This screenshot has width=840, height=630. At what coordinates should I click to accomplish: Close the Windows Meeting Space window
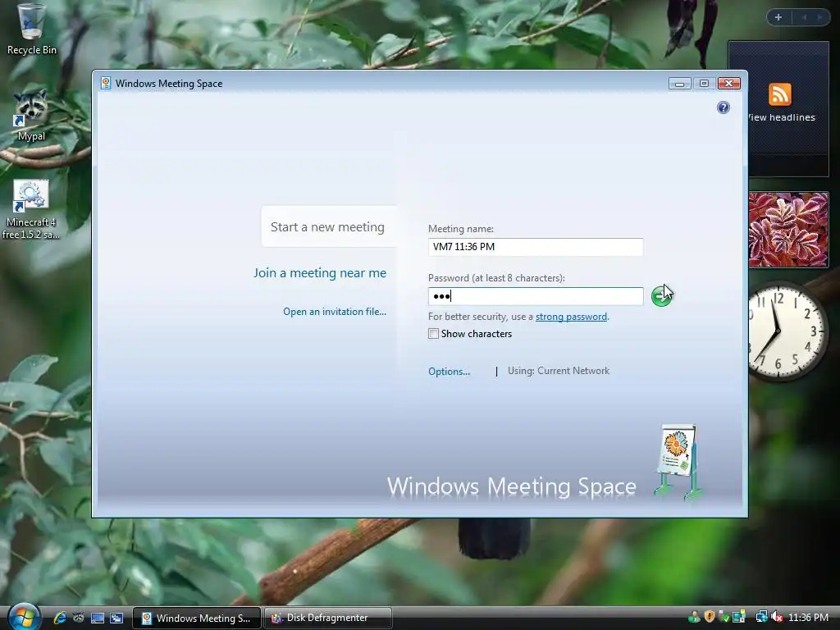[x=729, y=84]
